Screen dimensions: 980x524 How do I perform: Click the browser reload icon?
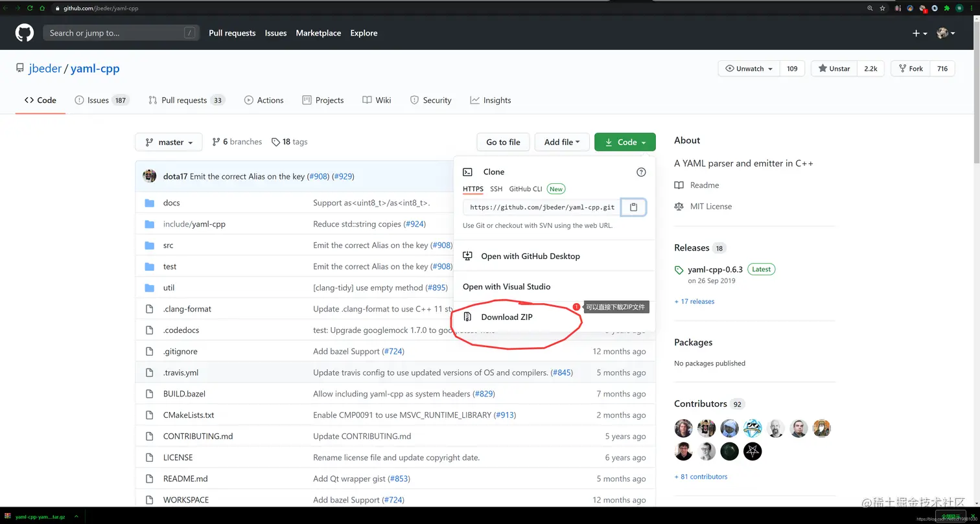30,8
